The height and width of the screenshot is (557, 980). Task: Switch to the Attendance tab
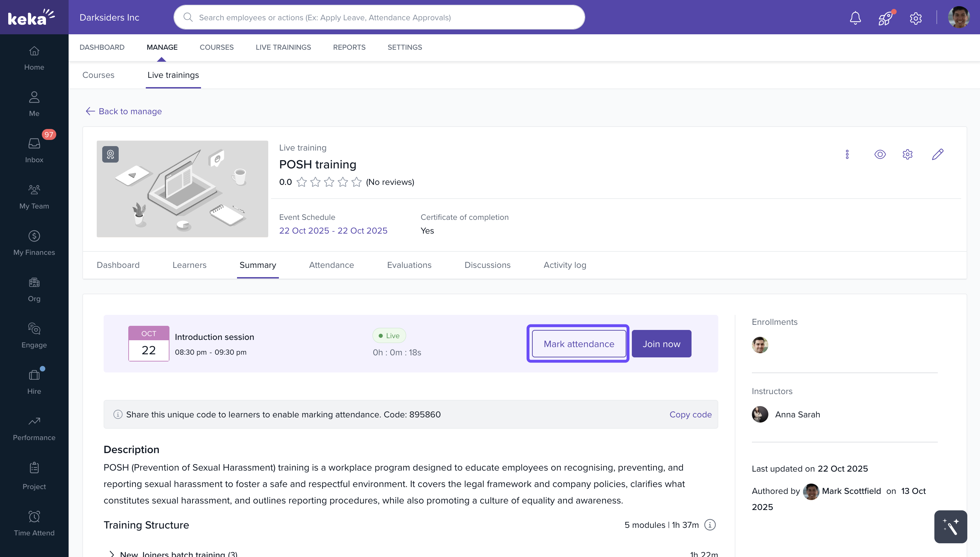point(331,265)
